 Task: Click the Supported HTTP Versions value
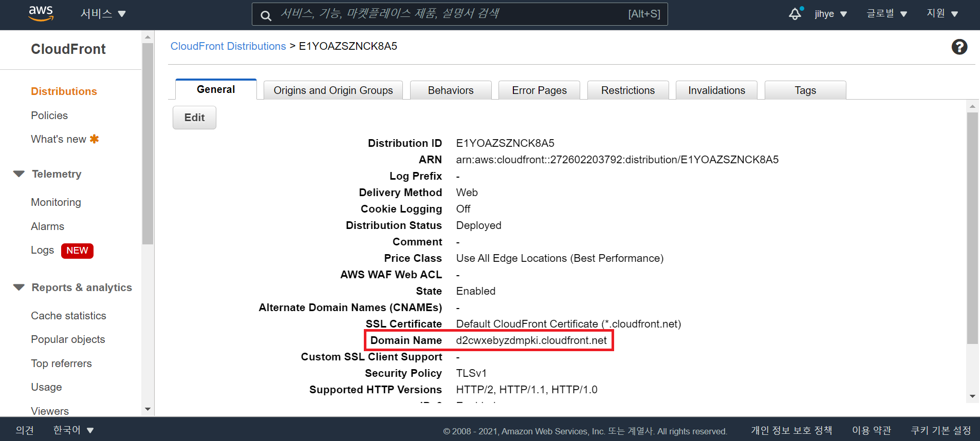coord(527,390)
